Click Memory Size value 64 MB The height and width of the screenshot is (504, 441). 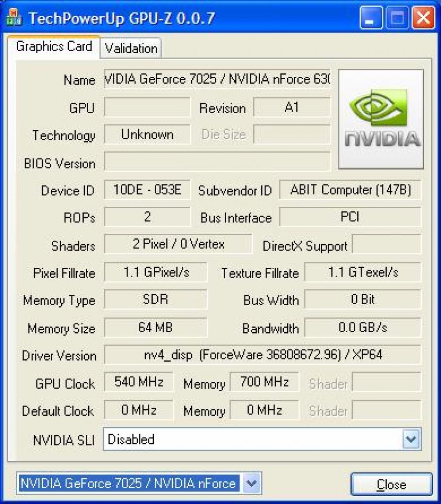(156, 327)
